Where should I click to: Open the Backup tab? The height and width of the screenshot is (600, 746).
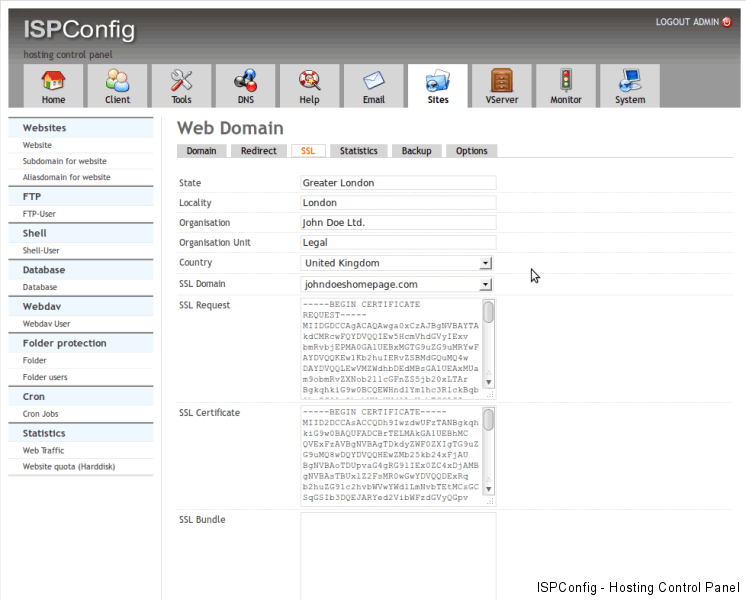pos(416,151)
